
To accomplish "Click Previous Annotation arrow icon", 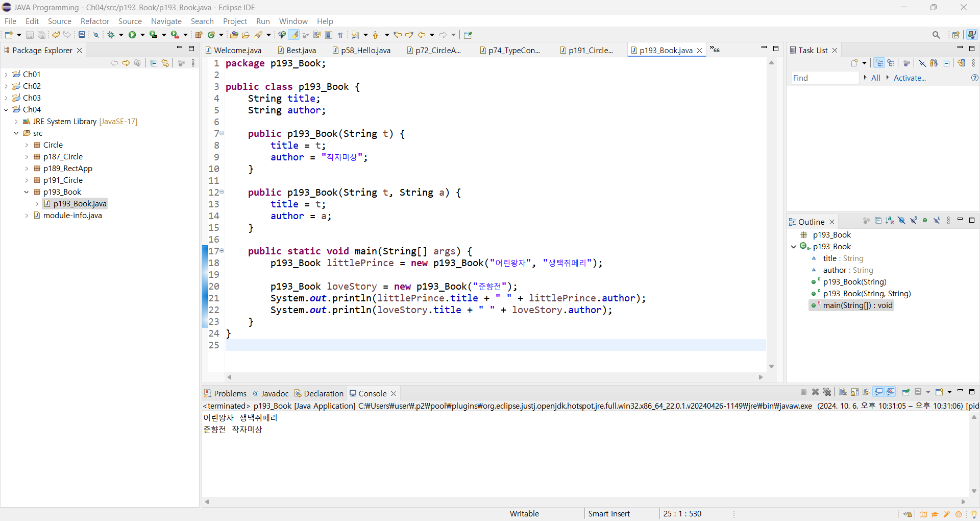I will tap(376, 35).
